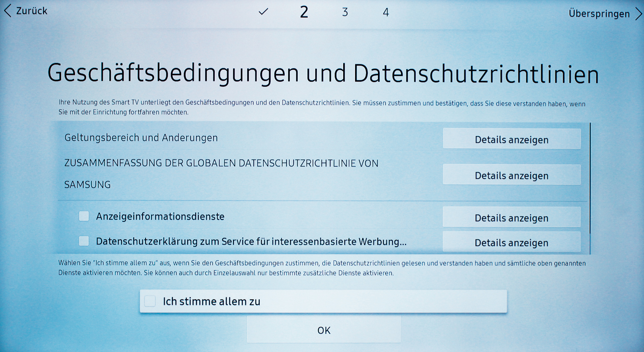This screenshot has height=352, width=644.
Task: Click the terms list vertical scrollbar
Action: pyautogui.click(x=590, y=179)
